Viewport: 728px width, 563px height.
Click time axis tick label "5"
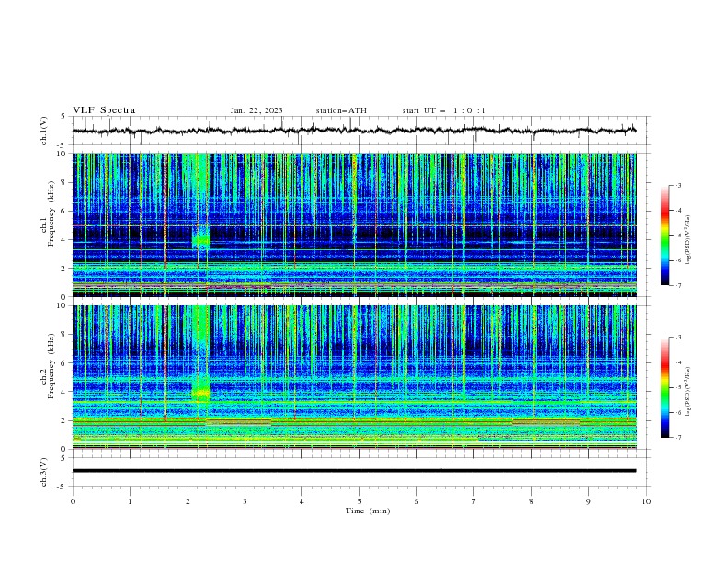point(359,501)
